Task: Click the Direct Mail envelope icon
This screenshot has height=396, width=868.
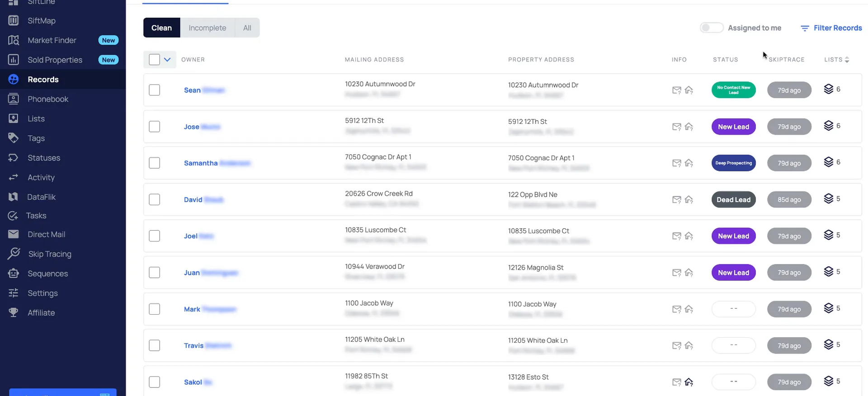Action: coord(14,234)
